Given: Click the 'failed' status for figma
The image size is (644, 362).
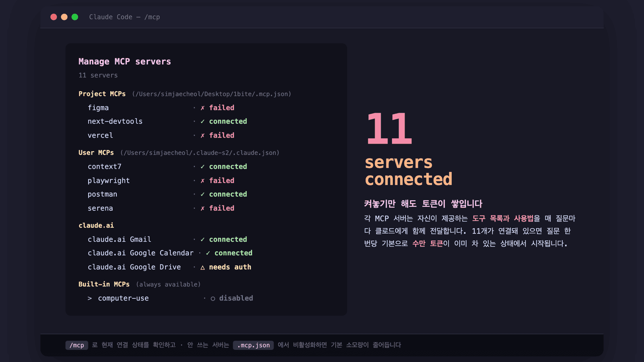Looking at the screenshot, I should click(222, 108).
